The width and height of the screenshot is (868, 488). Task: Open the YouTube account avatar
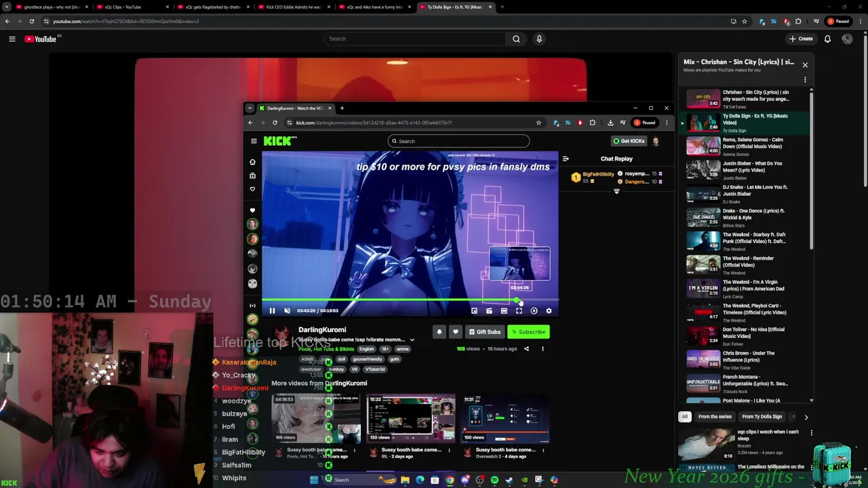point(847,39)
